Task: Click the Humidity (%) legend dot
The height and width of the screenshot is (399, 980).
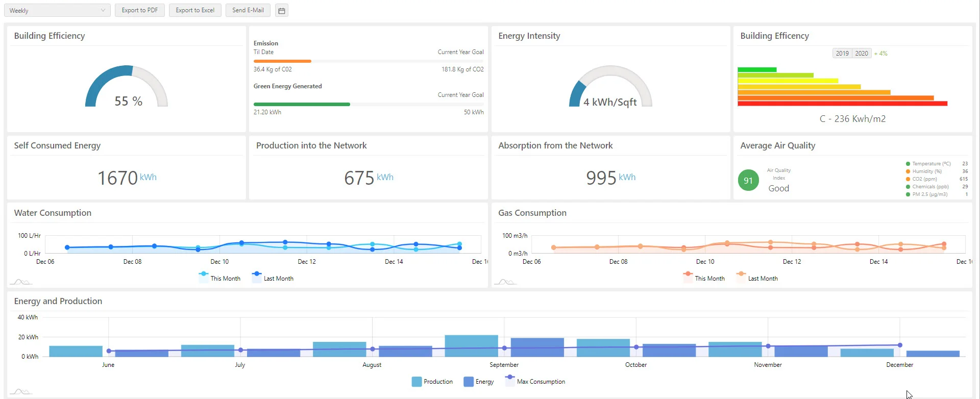Action: [x=908, y=171]
